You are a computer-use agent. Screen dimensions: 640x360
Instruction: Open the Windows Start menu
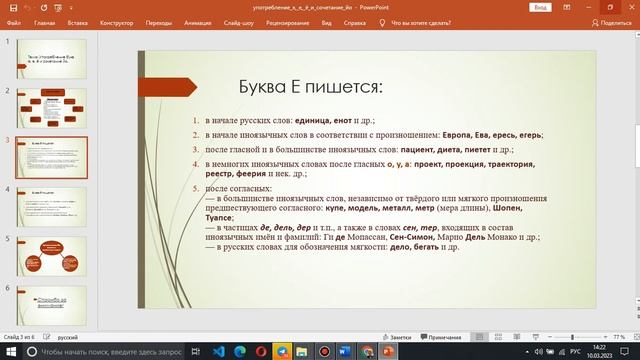click(11, 351)
